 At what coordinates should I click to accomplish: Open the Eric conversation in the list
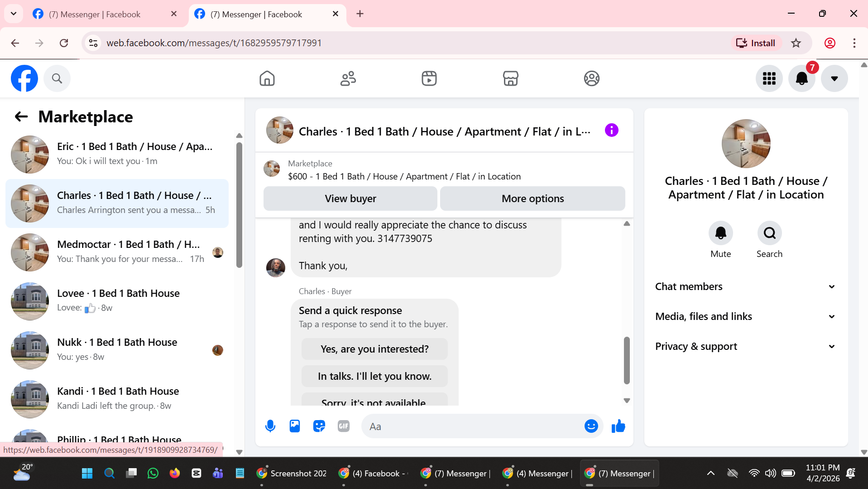[117, 155]
